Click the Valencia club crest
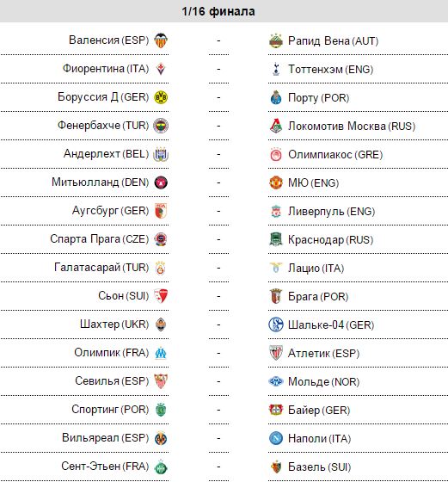The height and width of the screenshot is (482, 448). pos(161,40)
